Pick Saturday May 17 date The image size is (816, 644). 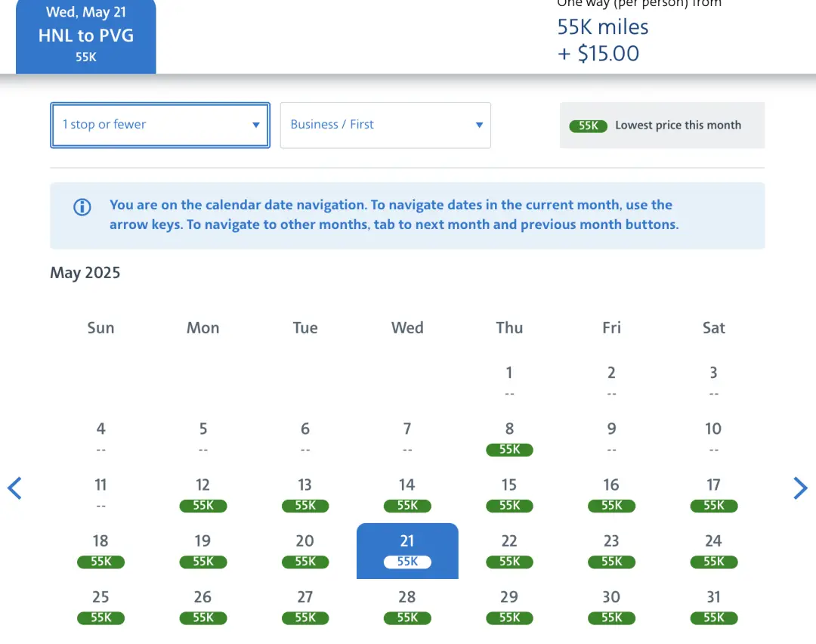[713, 494]
